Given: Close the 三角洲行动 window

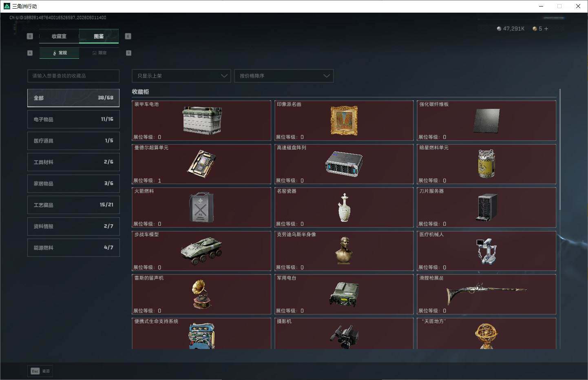Looking at the screenshot, I should pyautogui.click(x=578, y=6).
